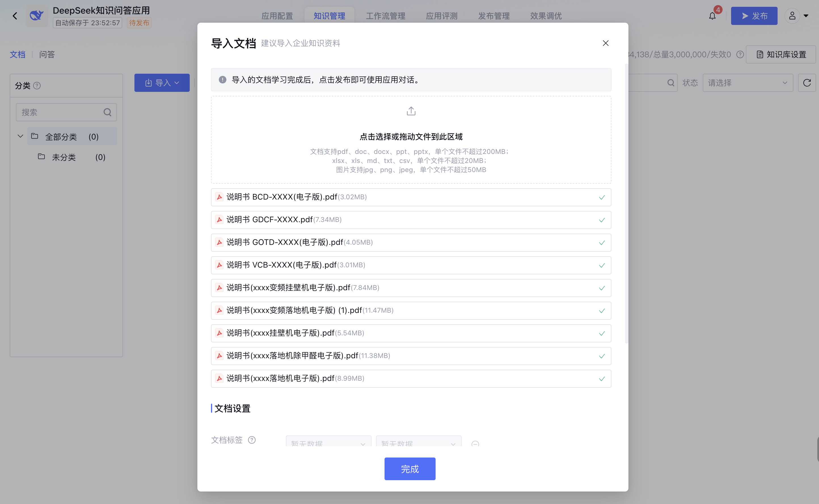Collapse the 全部分类 category tree

20,136
